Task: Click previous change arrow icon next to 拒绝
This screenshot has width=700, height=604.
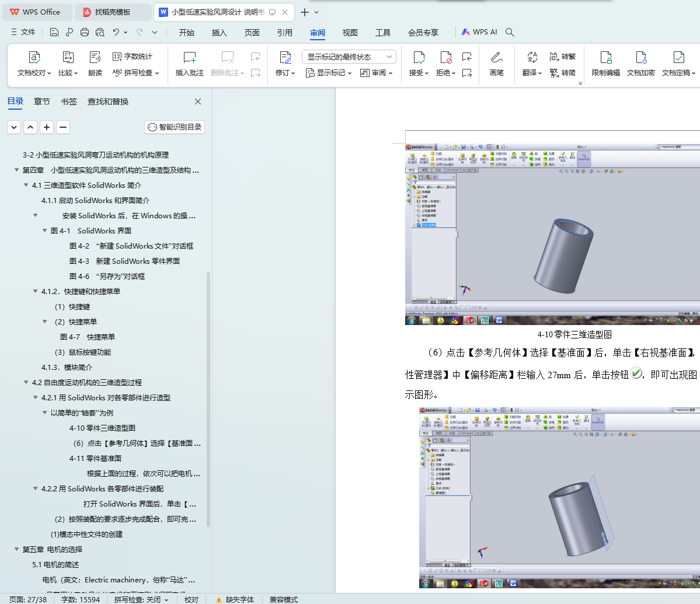Action: 467,57
